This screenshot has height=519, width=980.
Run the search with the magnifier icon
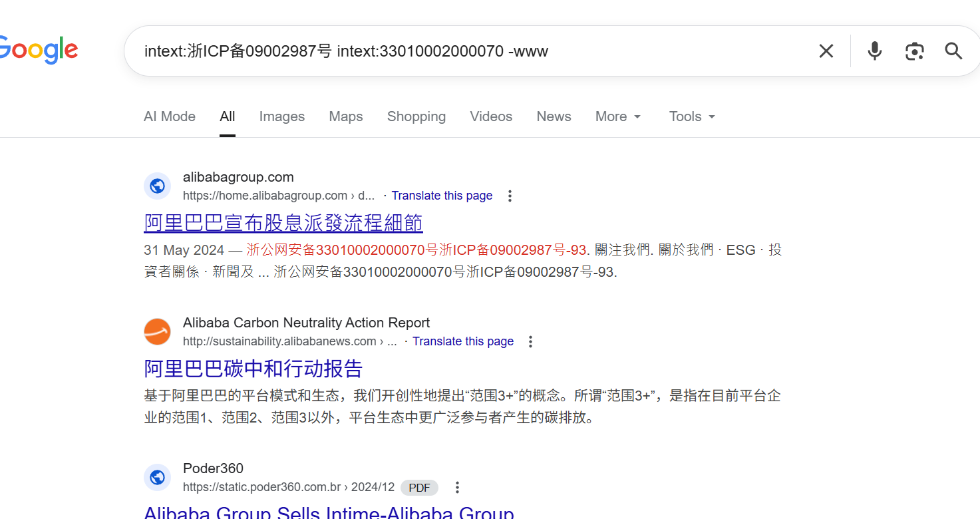953,51
